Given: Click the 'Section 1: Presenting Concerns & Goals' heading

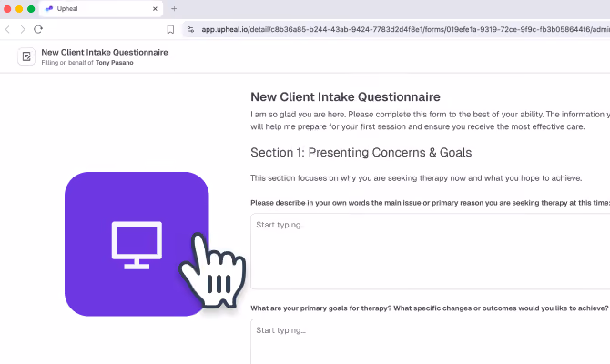Looking at the screenshot, I should tap(361, 153).
